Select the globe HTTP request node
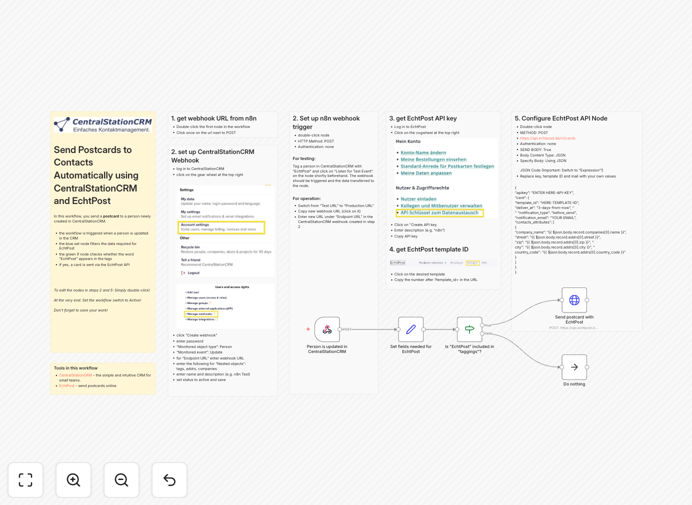 tap(574, 300)
